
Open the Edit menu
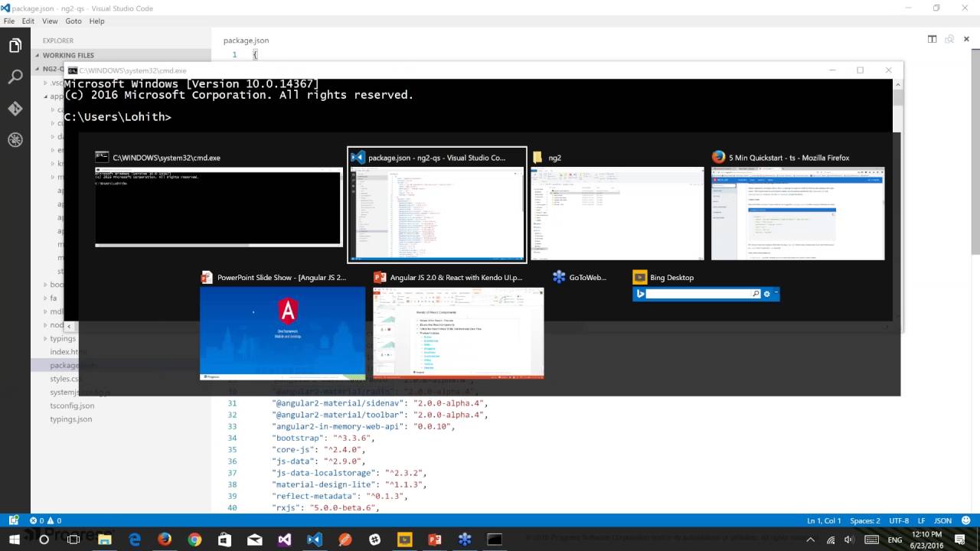(x=28, y=21)
